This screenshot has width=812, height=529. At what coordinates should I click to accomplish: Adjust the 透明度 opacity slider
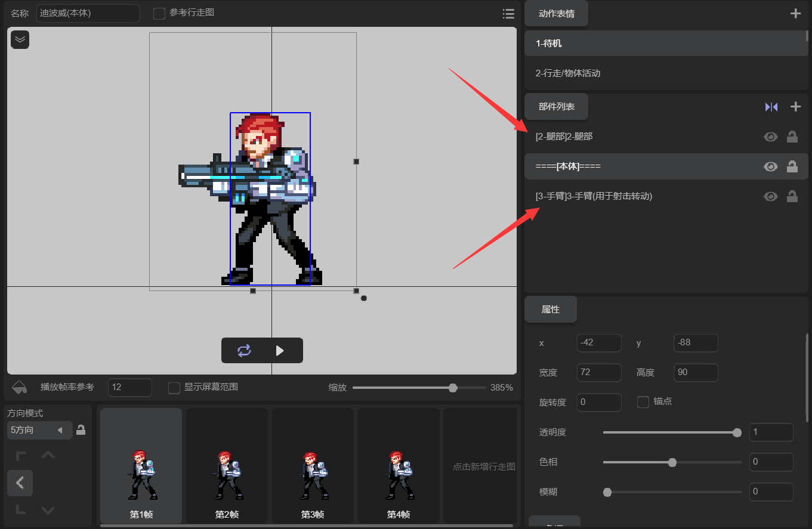(672, 432)
